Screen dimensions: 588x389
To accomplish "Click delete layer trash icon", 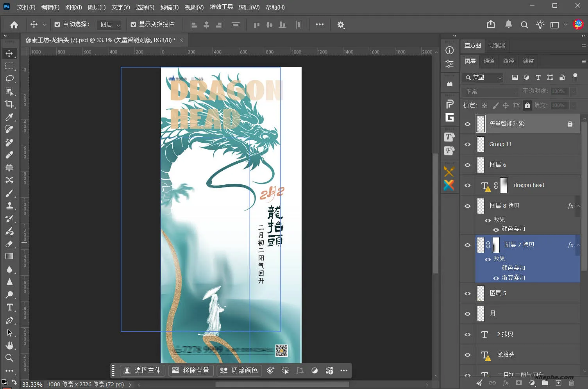I will pos(571,383).
